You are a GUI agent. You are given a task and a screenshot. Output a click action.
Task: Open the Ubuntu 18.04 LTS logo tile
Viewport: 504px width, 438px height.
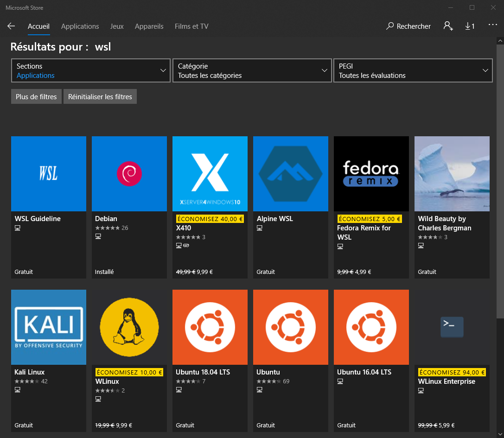210,327
